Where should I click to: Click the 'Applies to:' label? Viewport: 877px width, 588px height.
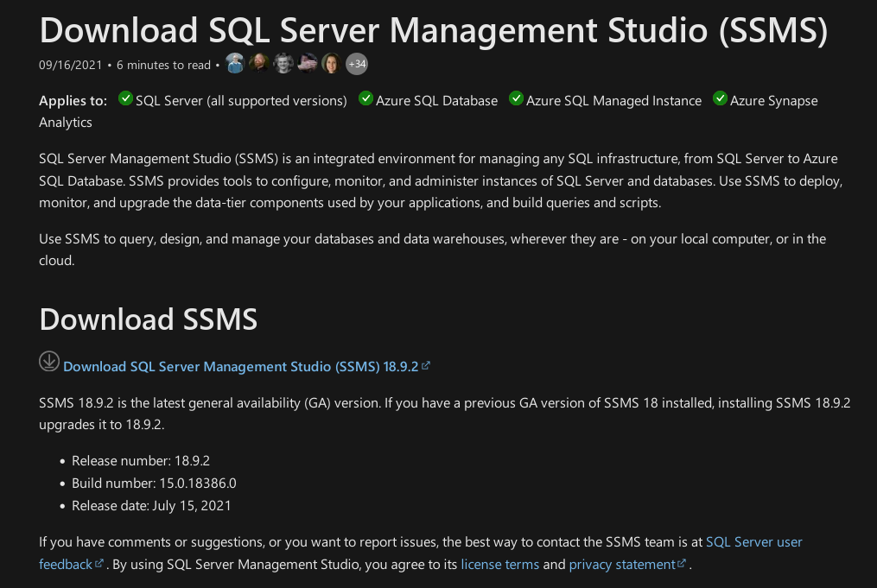73,101
